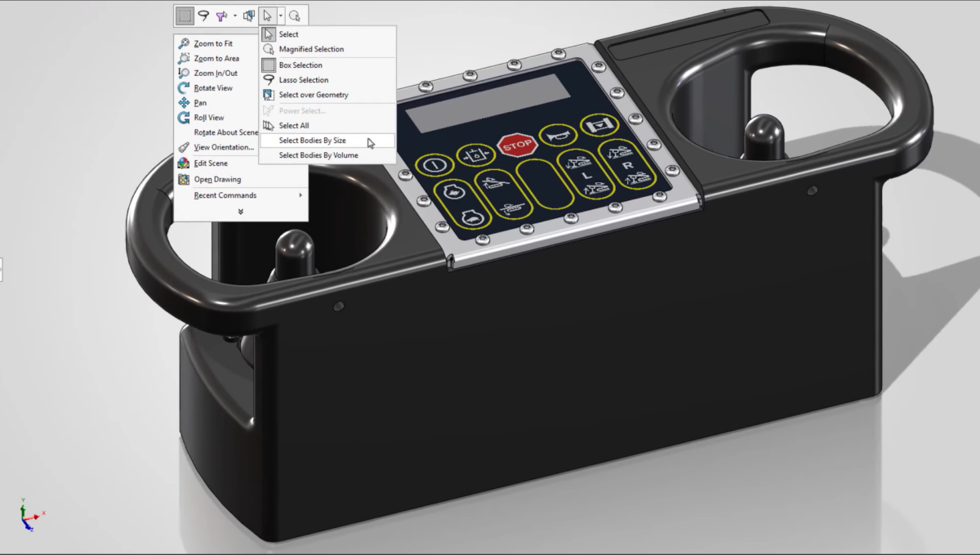Click the Magnified Selection icon in the toolbar

(295, 16)
